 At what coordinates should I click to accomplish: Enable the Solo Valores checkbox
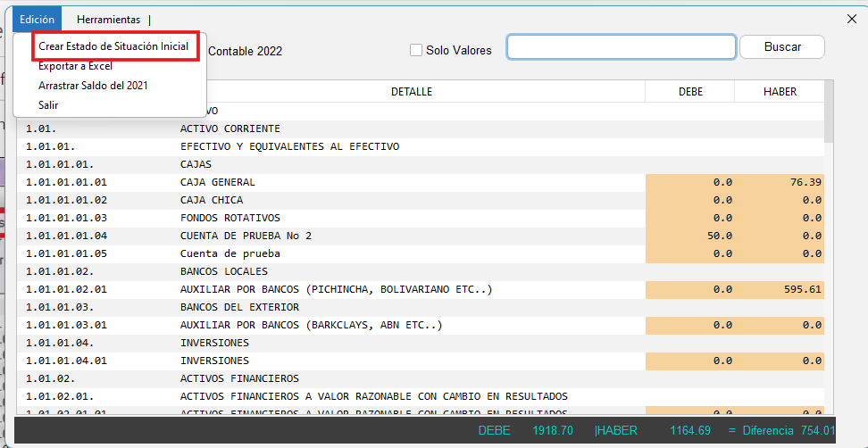(x=416, y=50)
